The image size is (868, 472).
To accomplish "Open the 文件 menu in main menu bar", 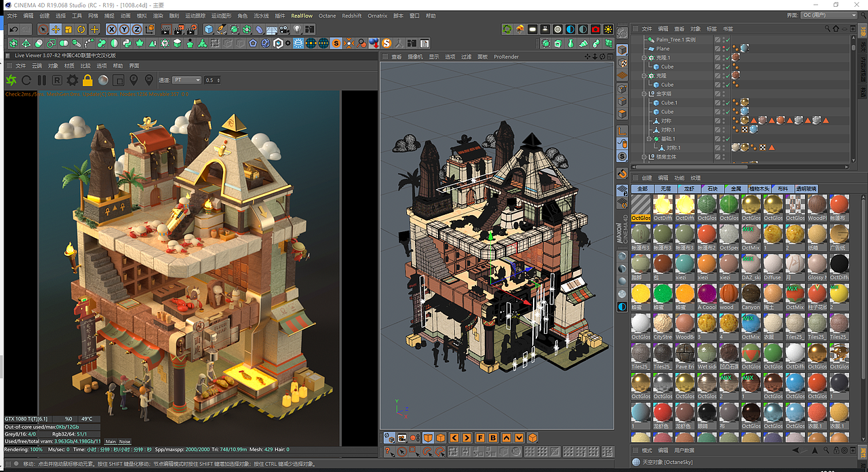I will [12, 16].
